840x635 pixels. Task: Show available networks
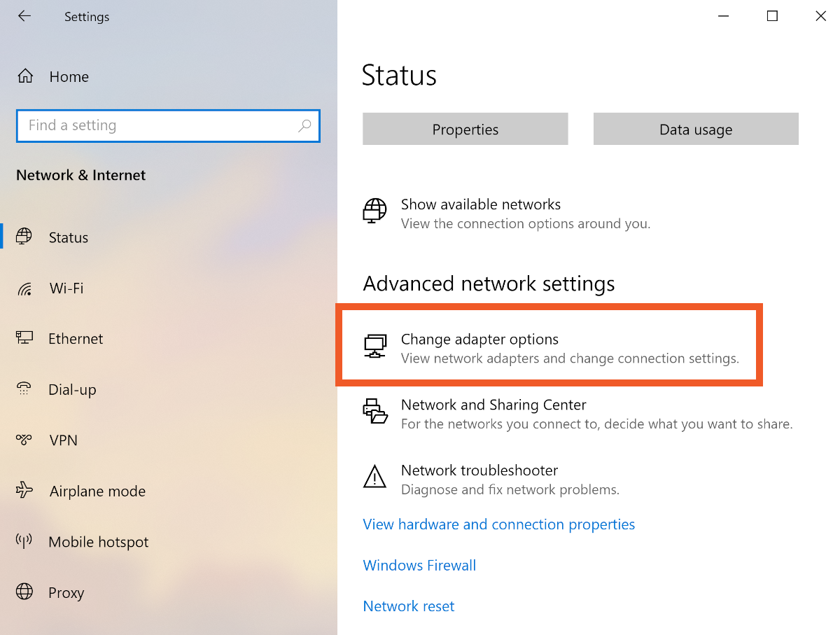[x=481, y=204]
